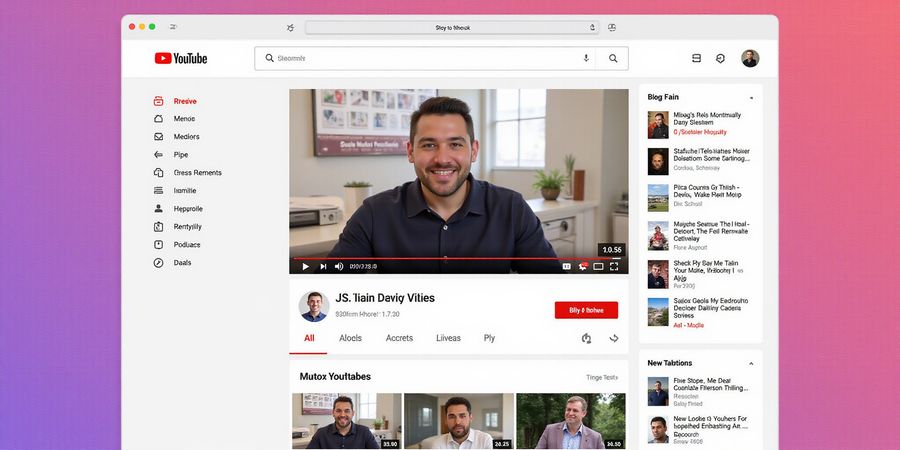Open Saiox Geols My Eedrouho item

[x=699, y=312]
